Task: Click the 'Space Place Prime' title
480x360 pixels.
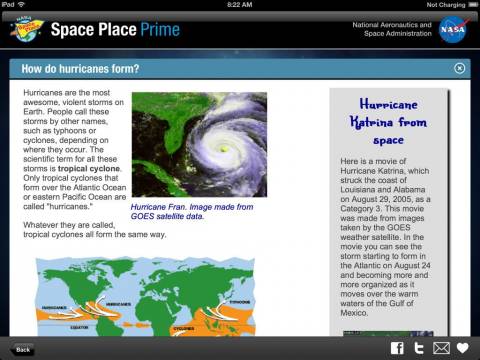Action: (115, 29)
